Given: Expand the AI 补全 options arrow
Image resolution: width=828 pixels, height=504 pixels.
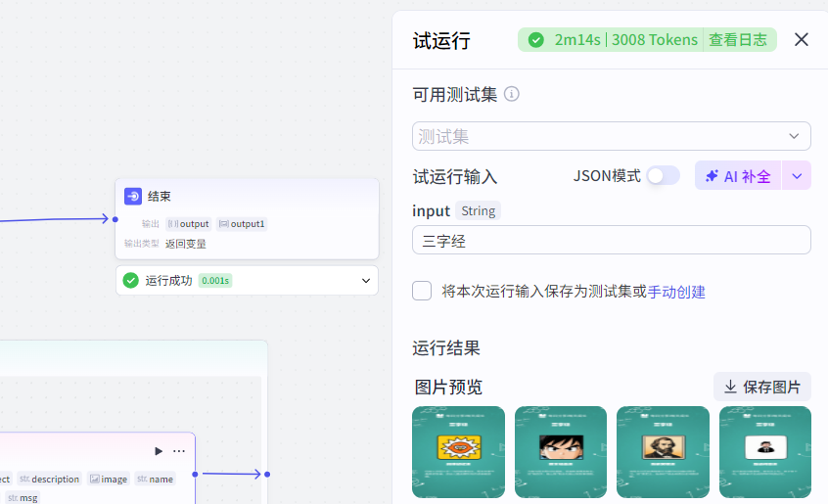Looking at the screenshot, I should point(797,176).
